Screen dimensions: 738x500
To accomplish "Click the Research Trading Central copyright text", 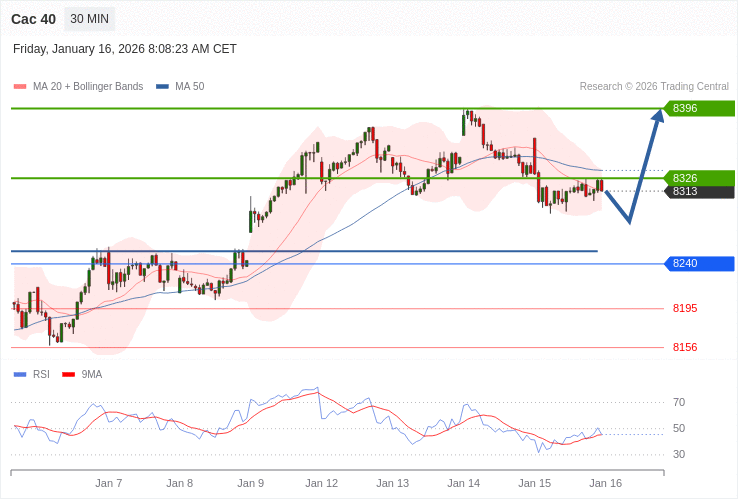I will (654, 87).
